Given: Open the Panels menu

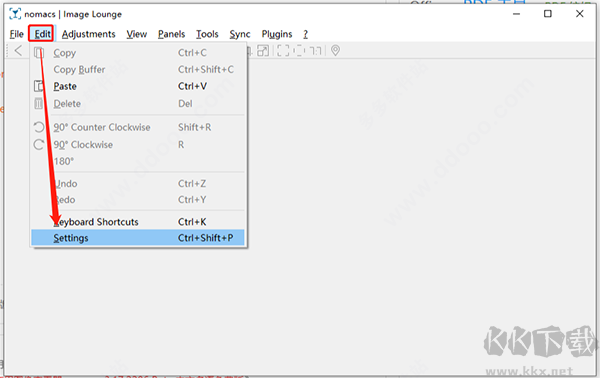Looking at the screenshot, I should [x=171, y=34].
